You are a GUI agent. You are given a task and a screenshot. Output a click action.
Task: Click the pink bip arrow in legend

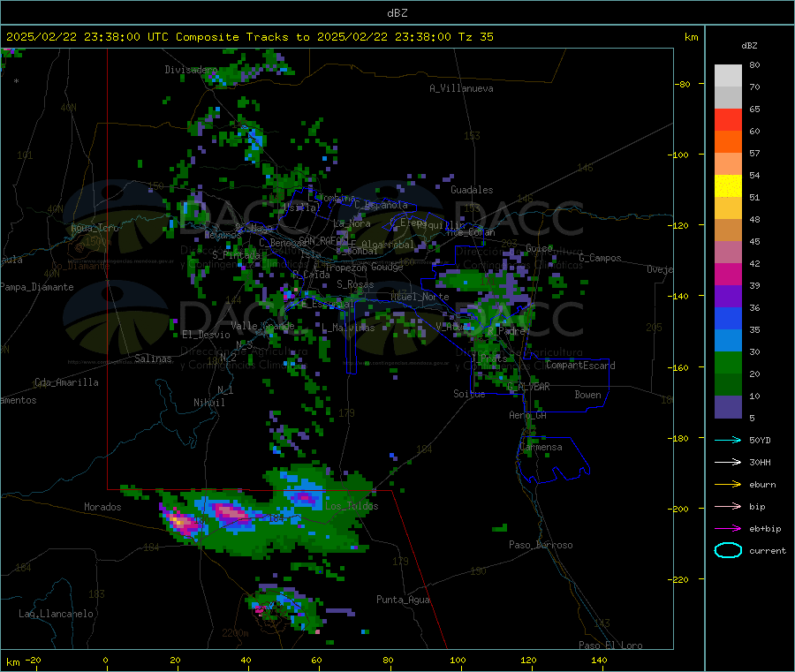[x=728, y=506]
